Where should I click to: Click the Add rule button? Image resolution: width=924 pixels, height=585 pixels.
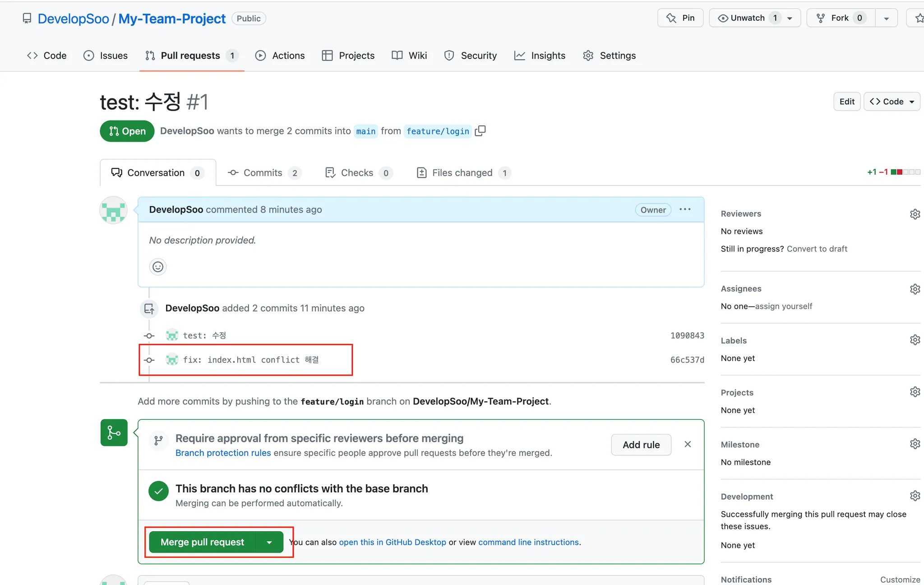[x=641, y=445]
